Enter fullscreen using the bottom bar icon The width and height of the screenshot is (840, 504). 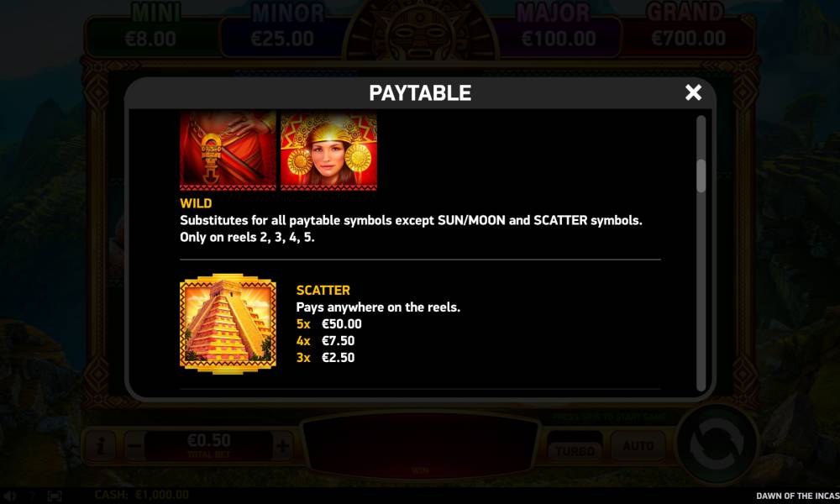pyautogui.click(x=55, y=496)
